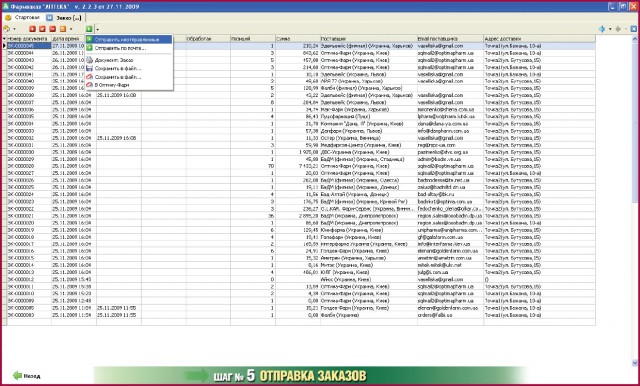The height and width of the screenshot is (386, 640).
Task: Open the dropdown arrow next to the clock icon
Action: [x=15, y=29]
